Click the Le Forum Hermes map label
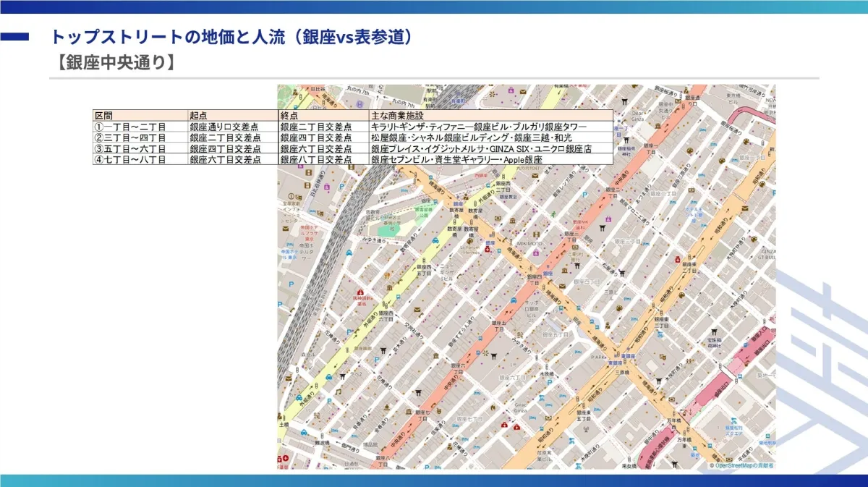This screenshot has width=868, height=487. (471, 250)
